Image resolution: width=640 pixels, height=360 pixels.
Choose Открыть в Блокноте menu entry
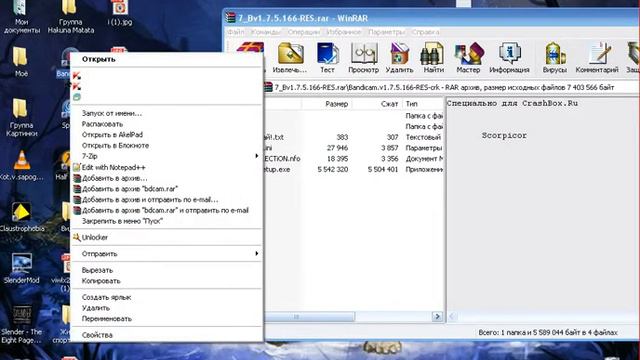tap(167, 145)
